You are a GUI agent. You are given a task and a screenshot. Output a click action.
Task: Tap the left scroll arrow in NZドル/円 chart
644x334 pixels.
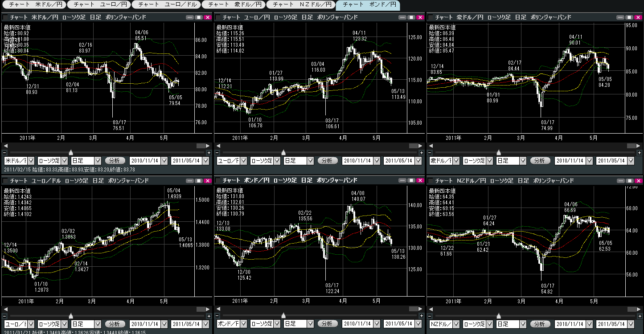pyautogui.click(x=430, y=309)
